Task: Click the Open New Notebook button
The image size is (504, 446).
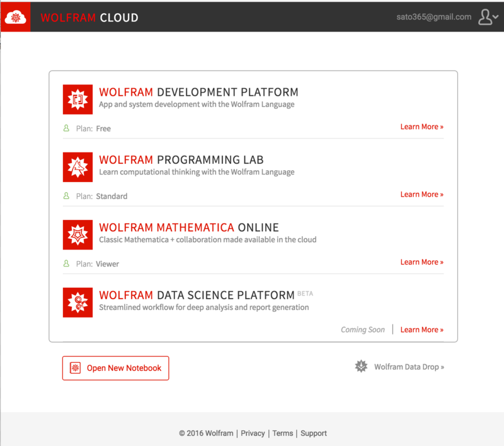Action: click(116, 368)
